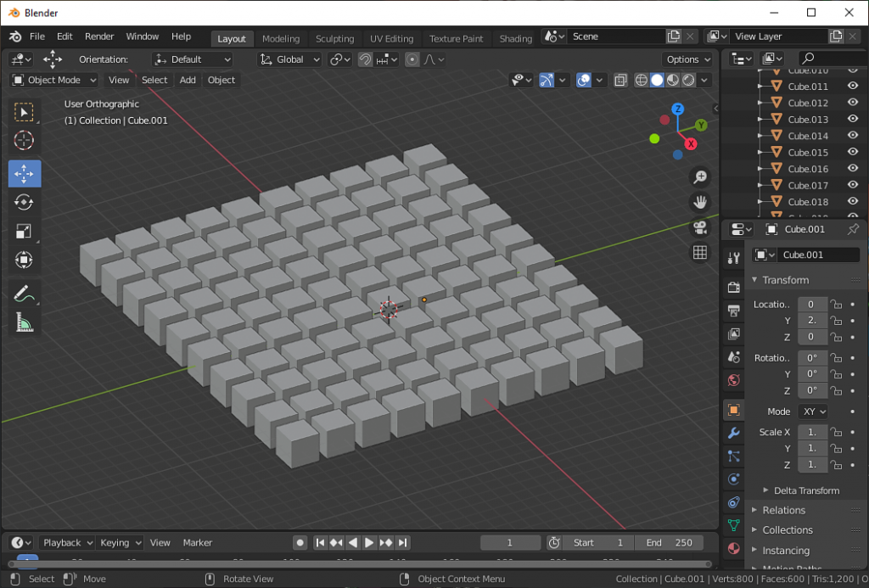Select the Rotate tool in the toolbar
This screenshot has height=588, width=869.
point(24,202)
